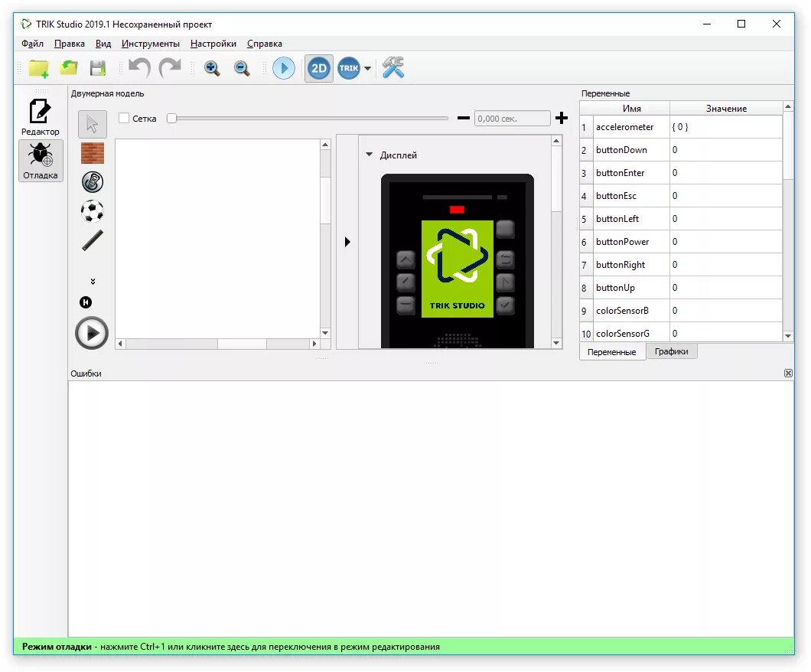The height and width of the screenshot is (672, 811).
Task: Open the robot model dropdown arrow
Action: click(367, 68)
